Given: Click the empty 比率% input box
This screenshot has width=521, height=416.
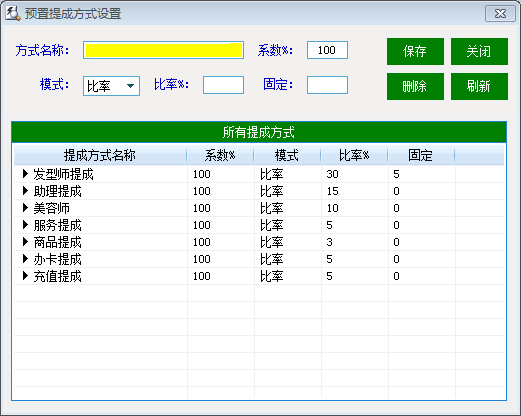Looking at the screenshot, I should click(x=223, y=85).
